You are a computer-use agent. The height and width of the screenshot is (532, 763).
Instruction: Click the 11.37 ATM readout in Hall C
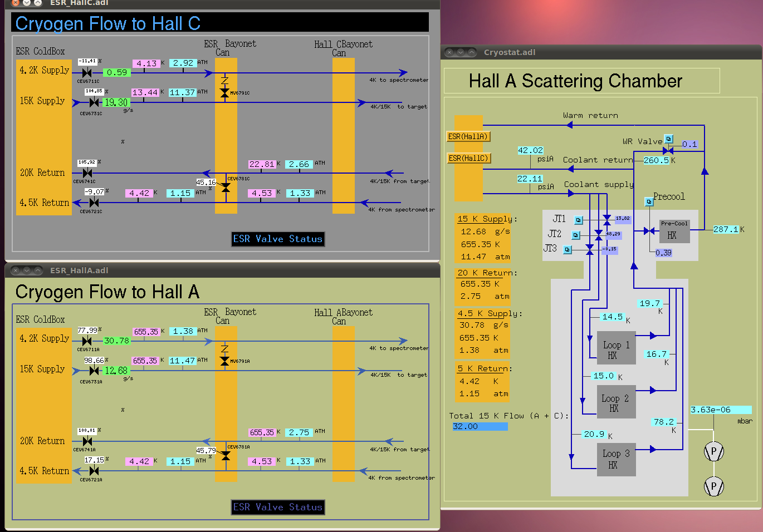(x=182, y=92)
